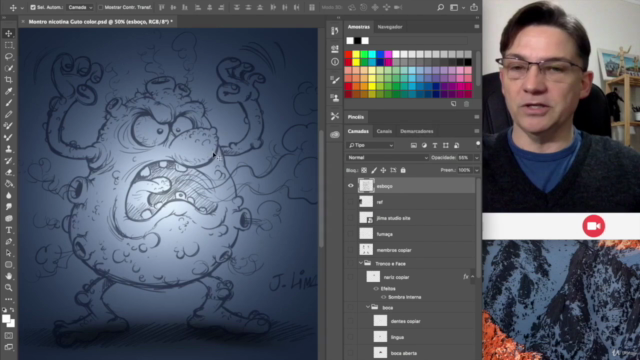Switch to the Canais tab

pyautogui.click(x=384, y=131)
